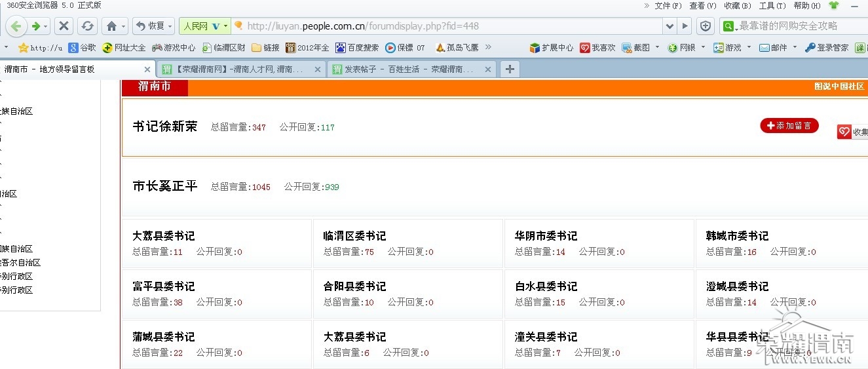Image resolution: width=868 pixels, height=369 pixels.
Task: Open the 临渭区委书记 message board link
Action: [x=354, y=236]
